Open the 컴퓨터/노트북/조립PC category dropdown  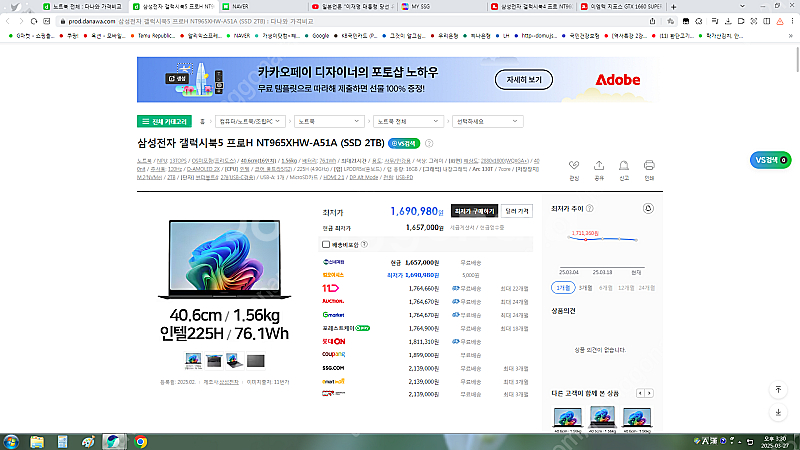pos(250,121)
